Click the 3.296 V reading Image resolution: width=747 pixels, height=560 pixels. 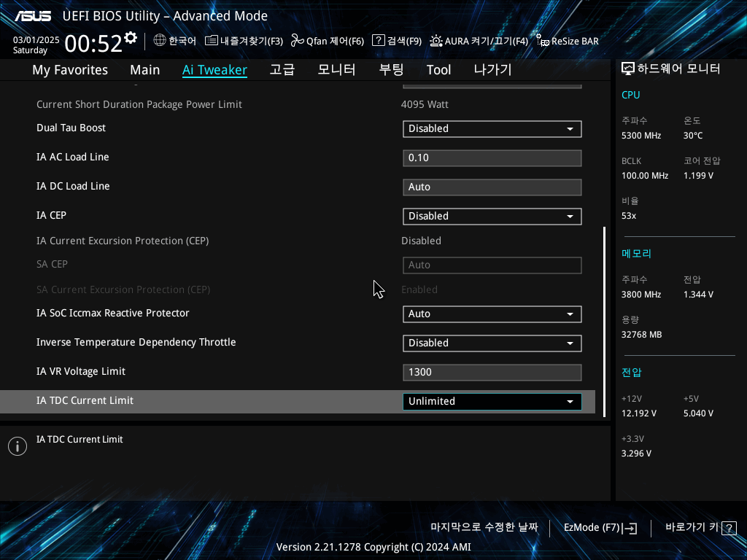pos(636,454)
